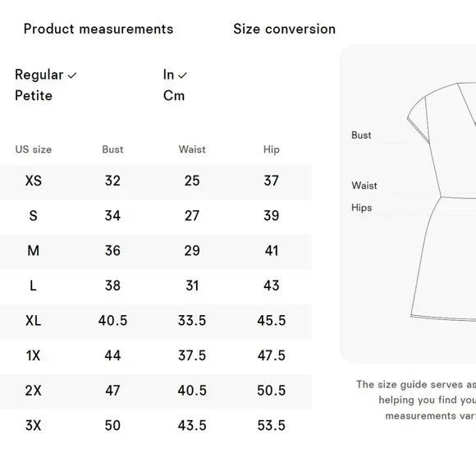Select inches (In) as unit

[x=168, y=75]
